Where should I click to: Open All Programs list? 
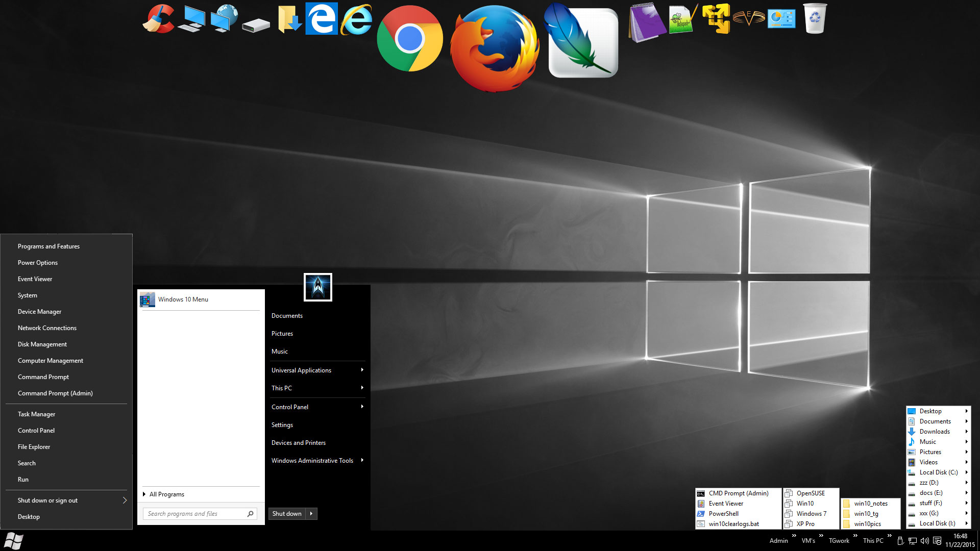point(166,494)
